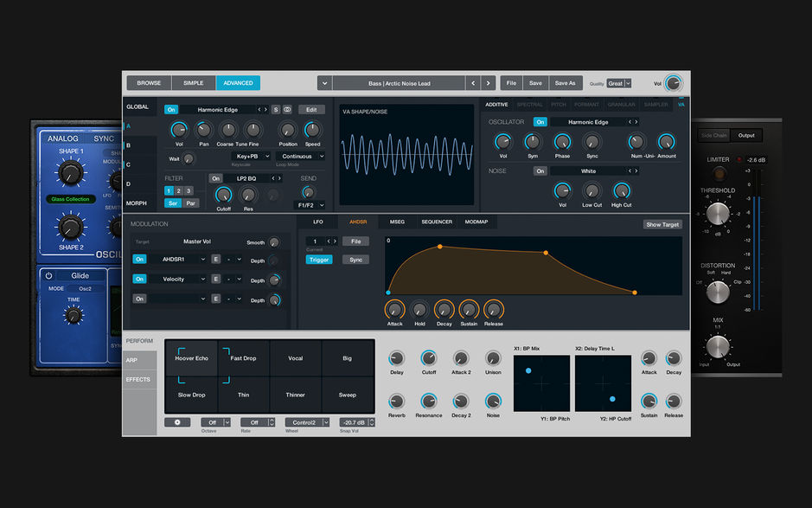Switch to the SIMPLE view tab

(192, 82)
